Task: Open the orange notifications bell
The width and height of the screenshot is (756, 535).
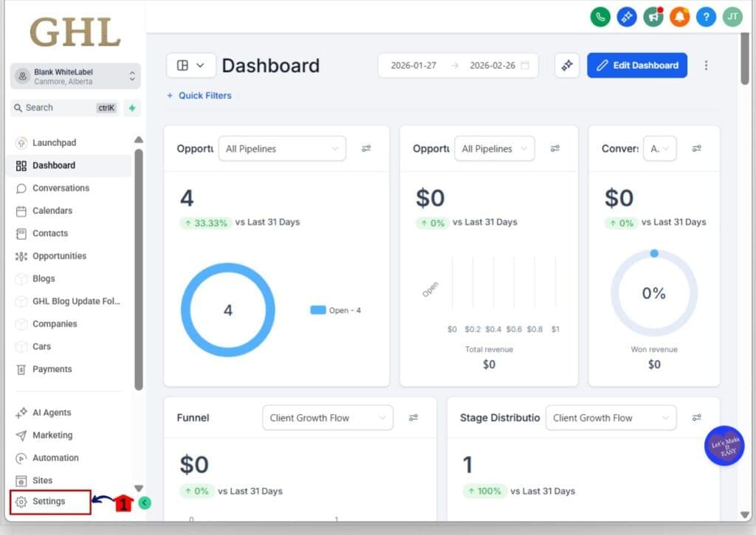Action: (x=679, y=16)
